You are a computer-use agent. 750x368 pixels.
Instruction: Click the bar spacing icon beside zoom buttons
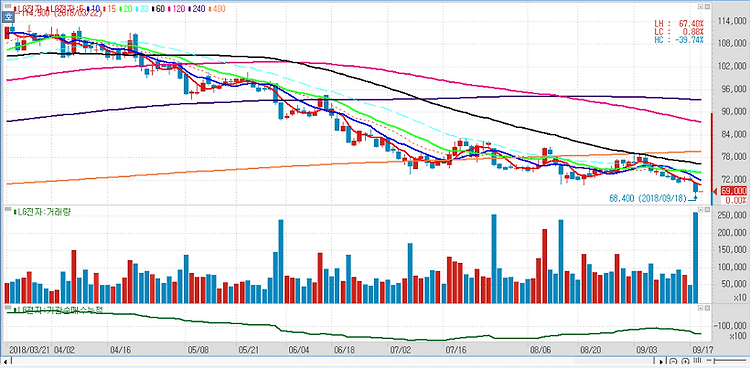point(697,361)
